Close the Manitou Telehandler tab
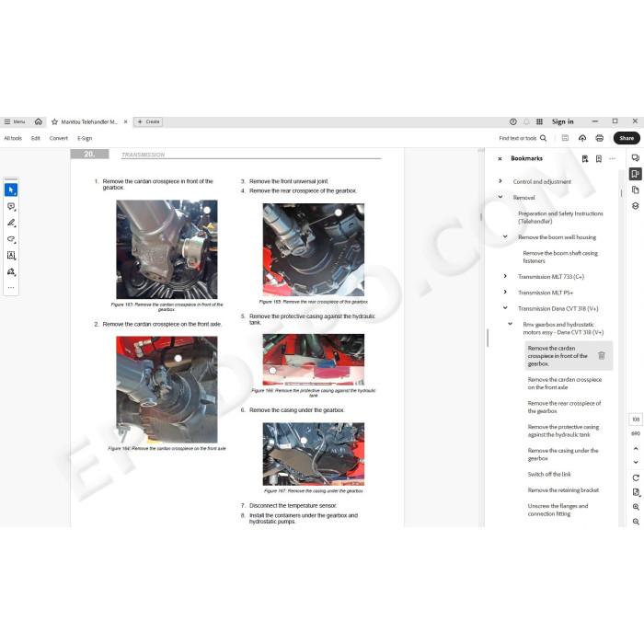 126,121
